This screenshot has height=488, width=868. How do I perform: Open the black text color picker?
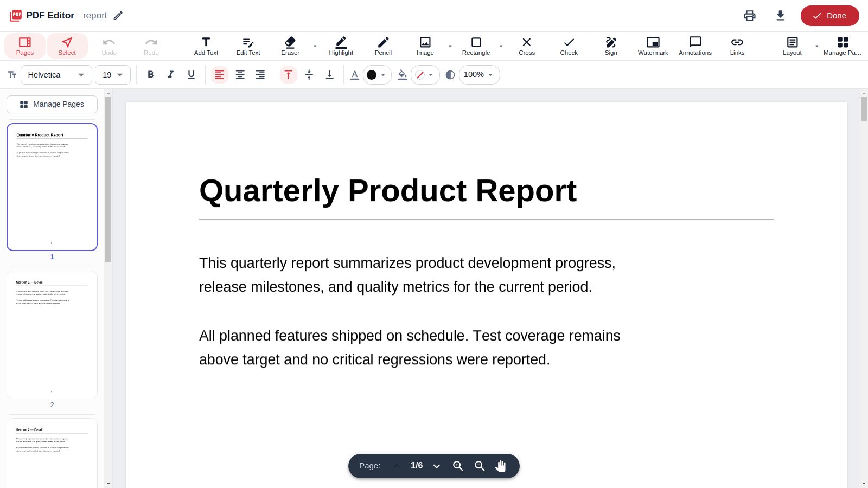tap(376, 75)
